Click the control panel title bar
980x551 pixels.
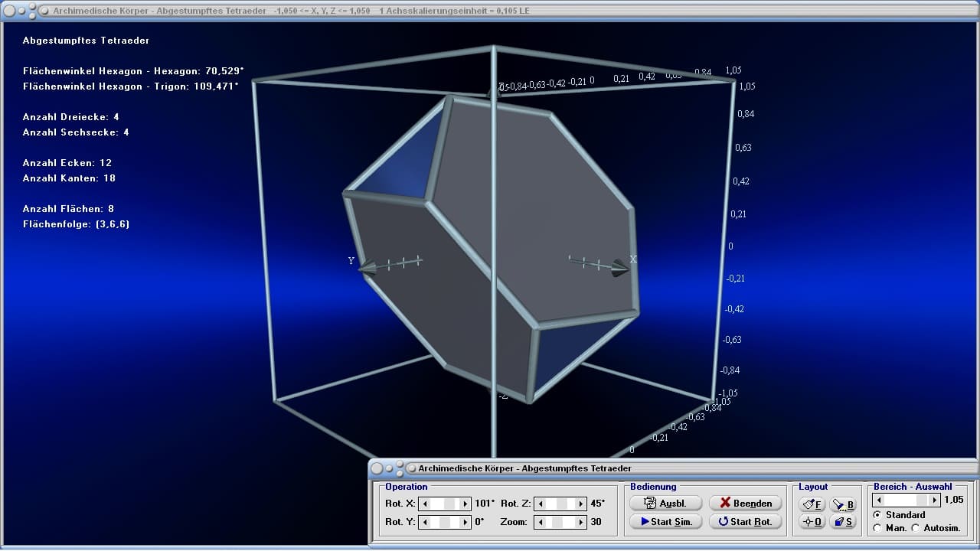[x=672, y=468]
